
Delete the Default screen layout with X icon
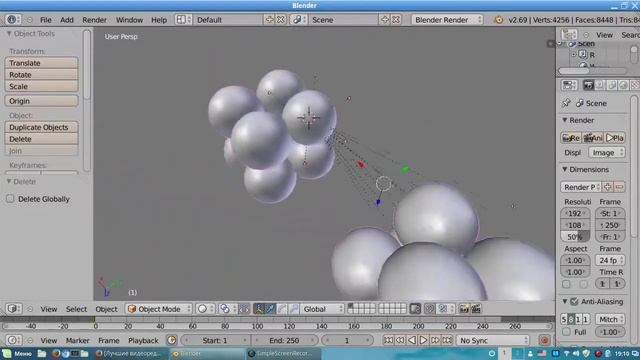281,20
